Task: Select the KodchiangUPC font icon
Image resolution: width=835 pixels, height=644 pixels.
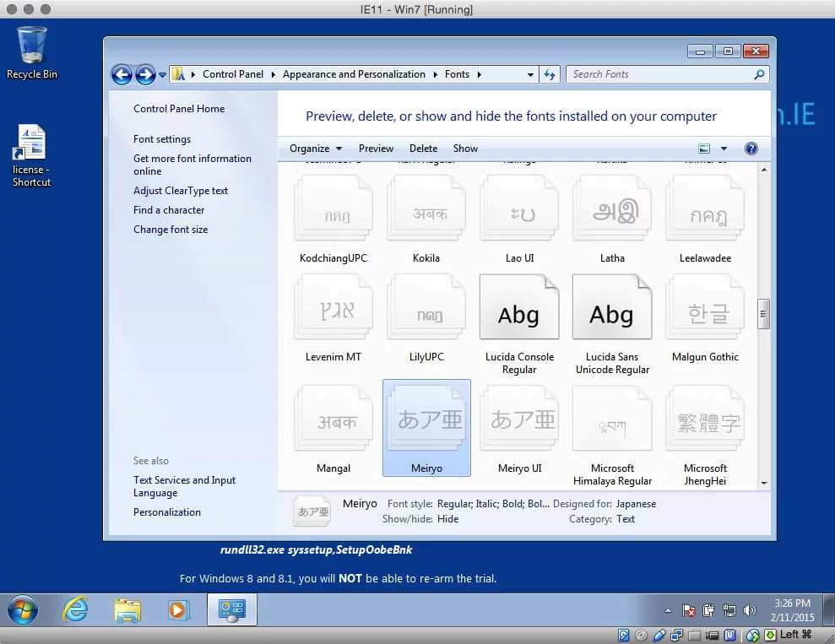Action: pos(333,208)
